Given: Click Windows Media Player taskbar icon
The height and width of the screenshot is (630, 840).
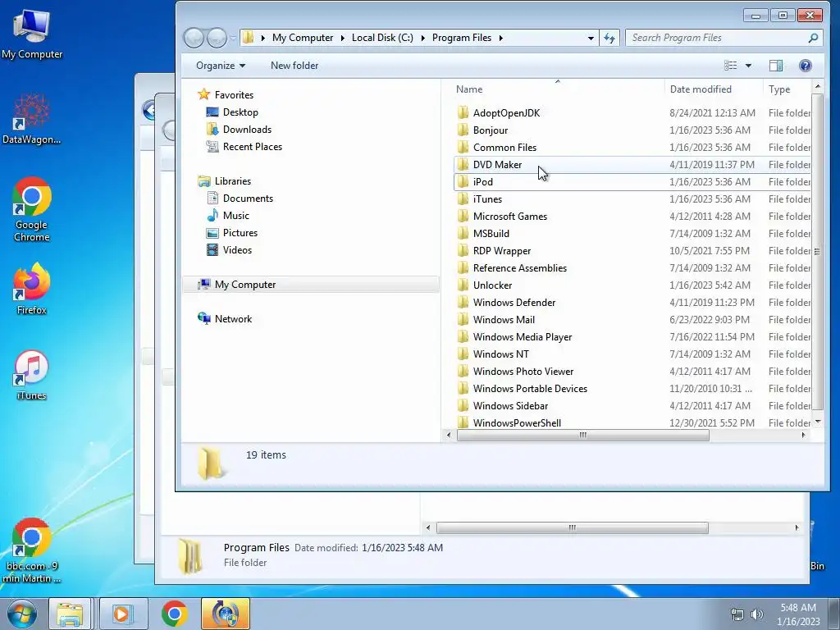Looking at the screenshot, I should coord(122,614).
